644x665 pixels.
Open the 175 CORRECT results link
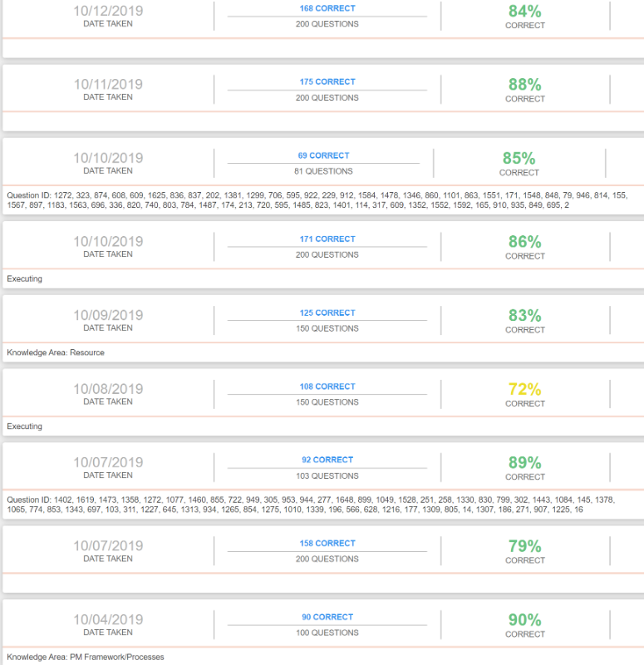(x=327, y=81)
